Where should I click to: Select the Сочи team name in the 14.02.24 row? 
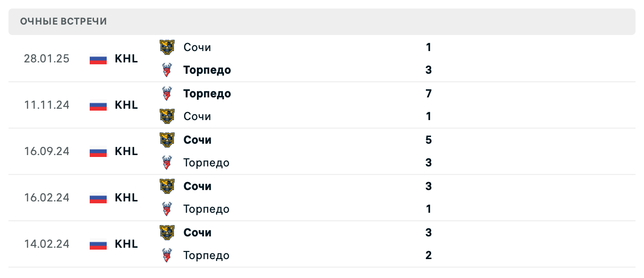[x=197, y=232]
